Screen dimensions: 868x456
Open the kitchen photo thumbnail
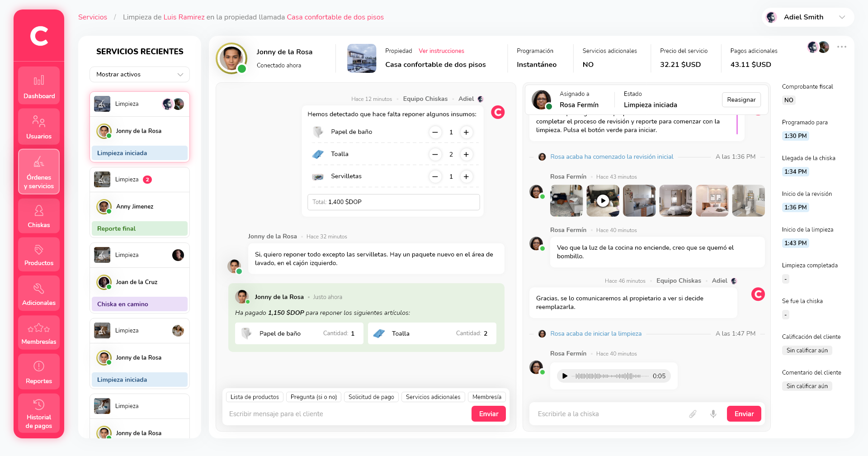pos(639,200)
